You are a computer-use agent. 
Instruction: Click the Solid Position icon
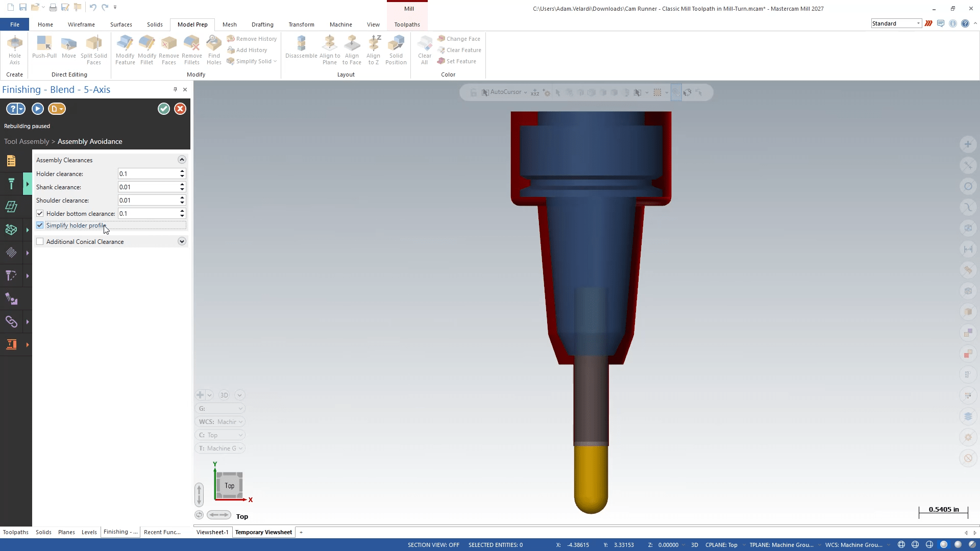[x=396, y=49]
